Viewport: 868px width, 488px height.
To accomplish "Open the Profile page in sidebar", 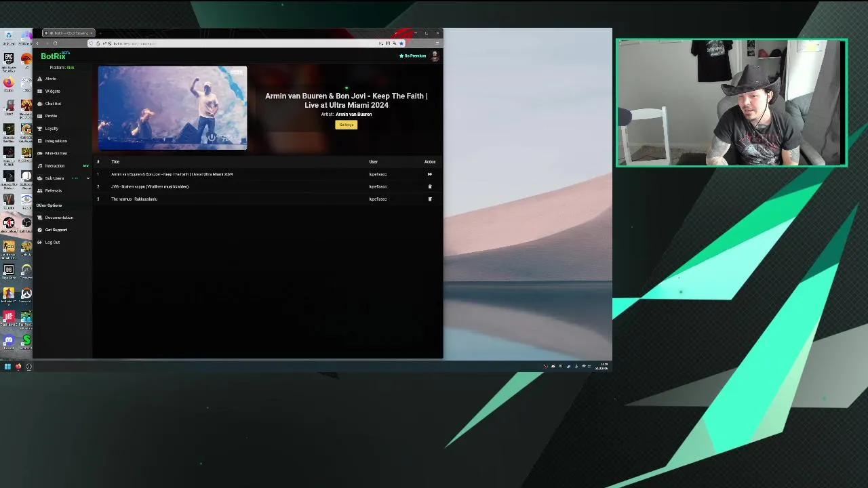I will point(51,116).
